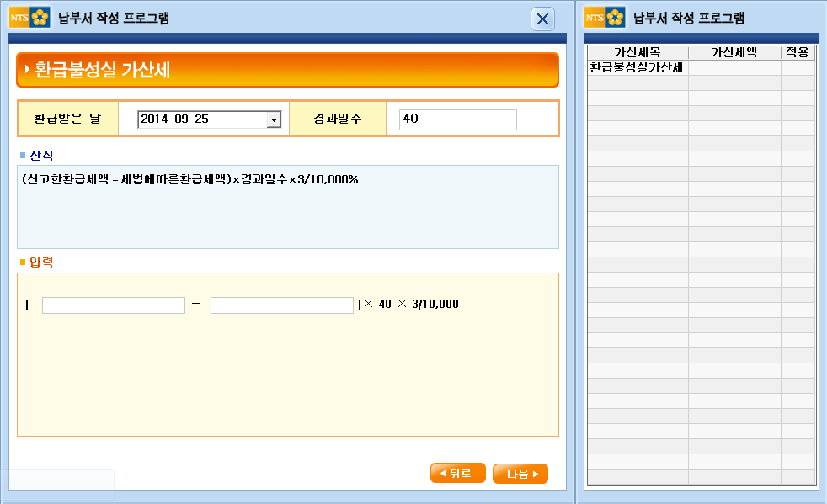
Task: Click the 가산세액 column header
Action: coord(734,52)
